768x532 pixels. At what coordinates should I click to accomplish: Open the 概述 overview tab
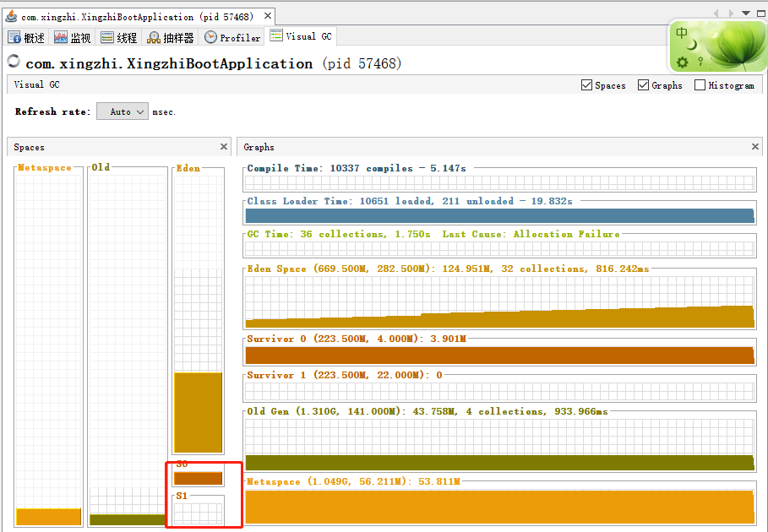(x=26, y=38)
